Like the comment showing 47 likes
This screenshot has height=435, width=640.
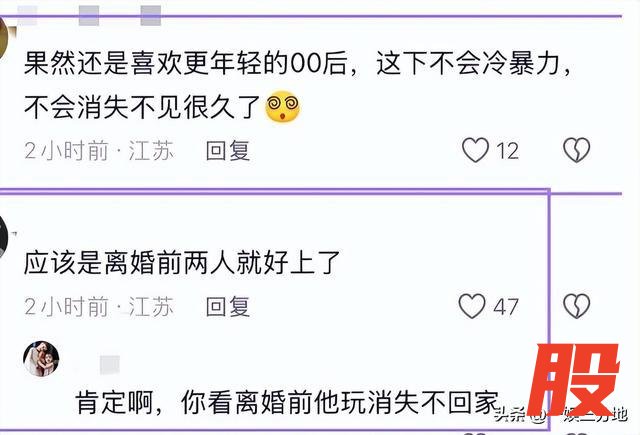click(x=472, y=306)
